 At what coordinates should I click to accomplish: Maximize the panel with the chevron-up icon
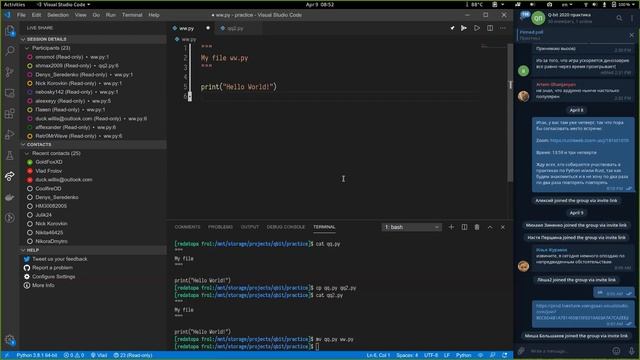pyautogui.click(x=490, y=227)
